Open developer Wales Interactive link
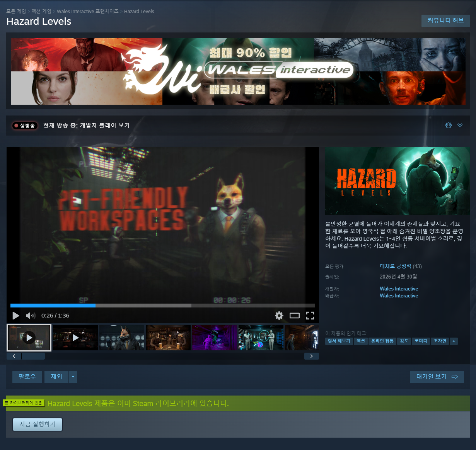 399,289
